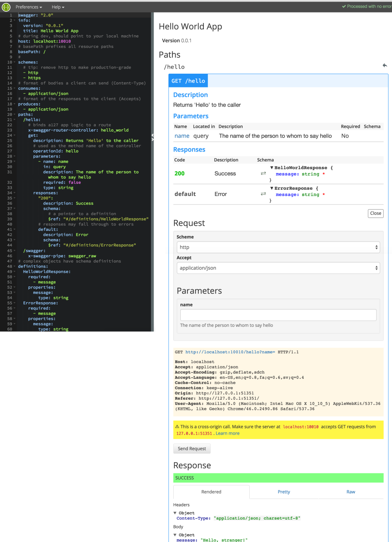Image resolution: width=392 pixels, height=542 pixels.
Task: Fold the 'info' section at line 2
Action: 15,20
